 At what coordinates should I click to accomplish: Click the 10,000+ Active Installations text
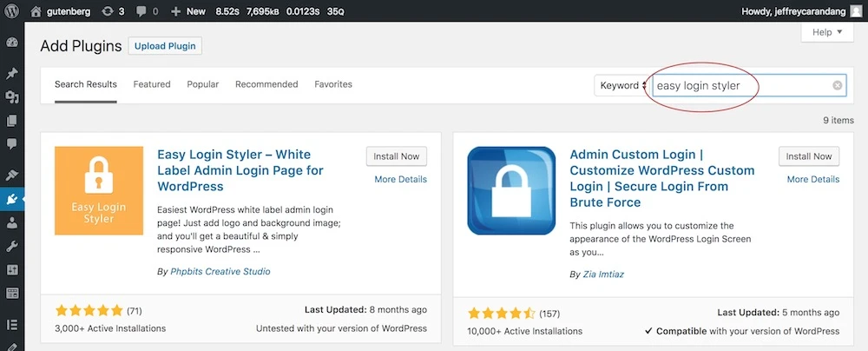click(525, 331)
